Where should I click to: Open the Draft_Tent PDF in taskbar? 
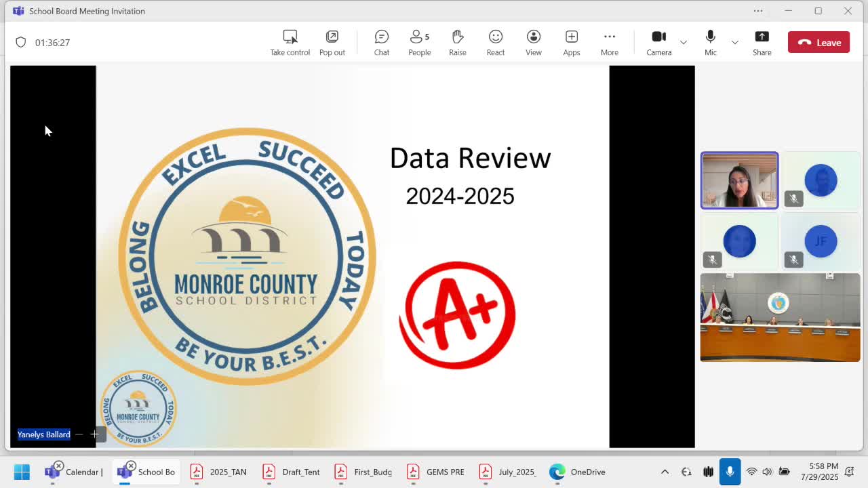pyautogui.click(x=291, y=472)
